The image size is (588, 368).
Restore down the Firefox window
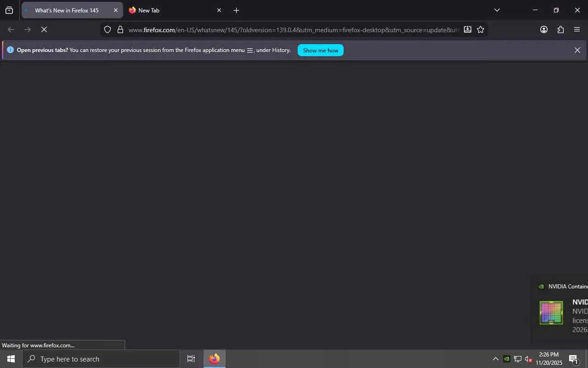click(556, 10)
